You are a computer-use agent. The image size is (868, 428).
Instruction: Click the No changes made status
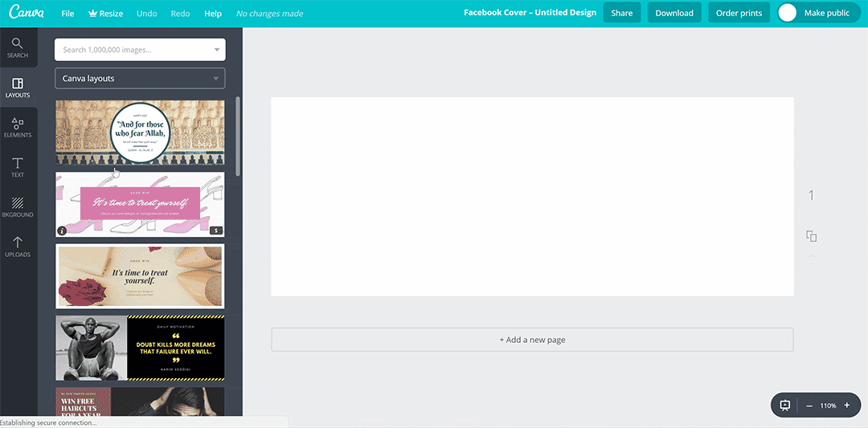click(269, 14)
